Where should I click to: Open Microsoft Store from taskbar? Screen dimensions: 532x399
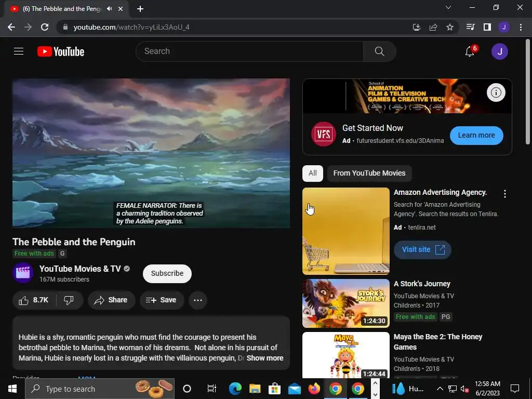(x=274, y=389)
